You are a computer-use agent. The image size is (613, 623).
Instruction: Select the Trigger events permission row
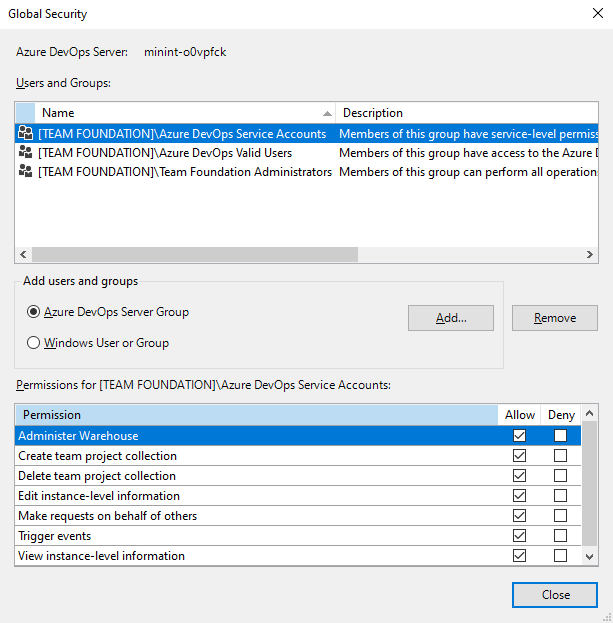(x=298, y=536)
